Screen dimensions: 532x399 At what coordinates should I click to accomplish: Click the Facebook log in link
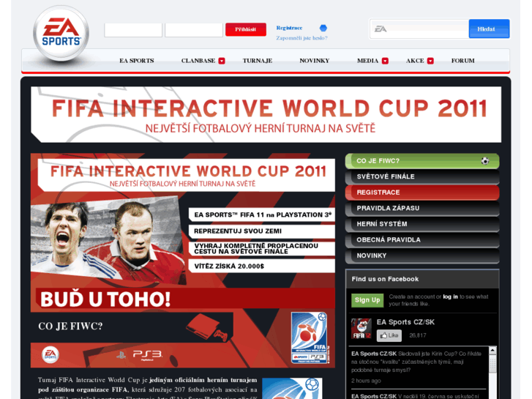[450, 297]
